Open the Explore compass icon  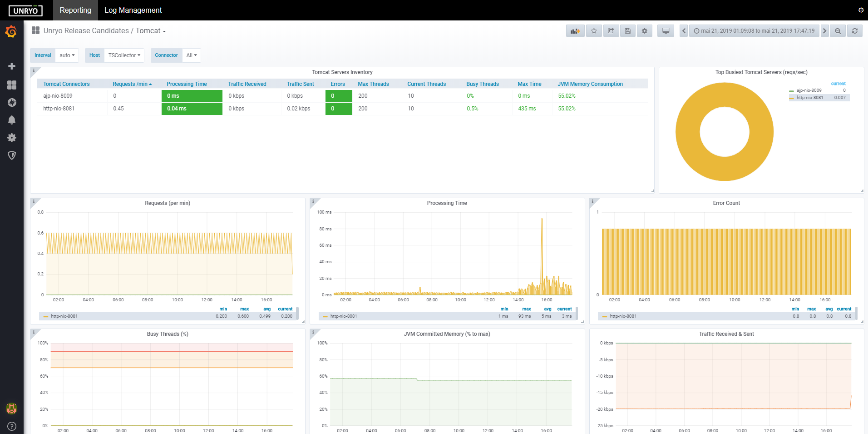tap(12, 102)
